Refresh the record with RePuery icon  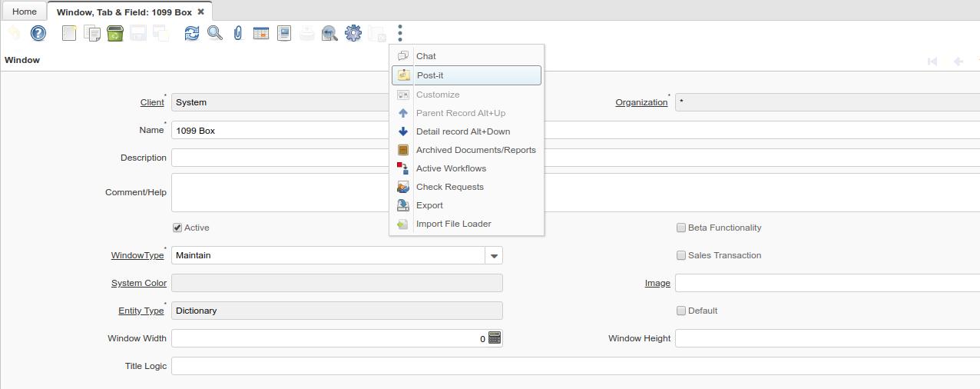click(x=192, y=33)
